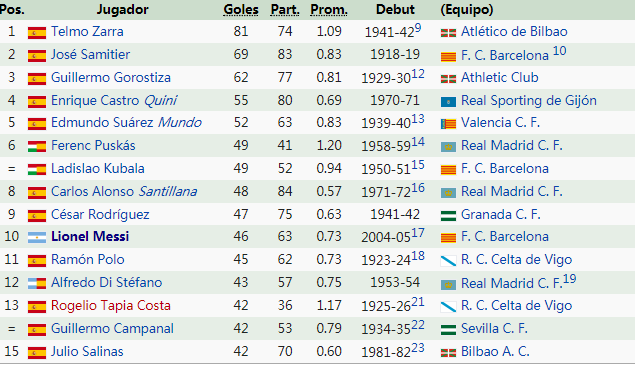635x365 pixels.
Task: Click the Prom. column header
Action: point(329,10)
